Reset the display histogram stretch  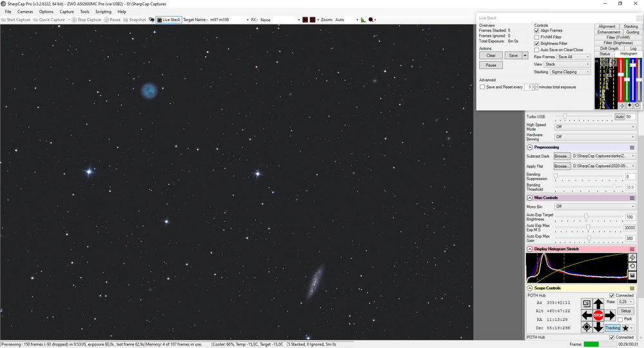coord(632,266)
